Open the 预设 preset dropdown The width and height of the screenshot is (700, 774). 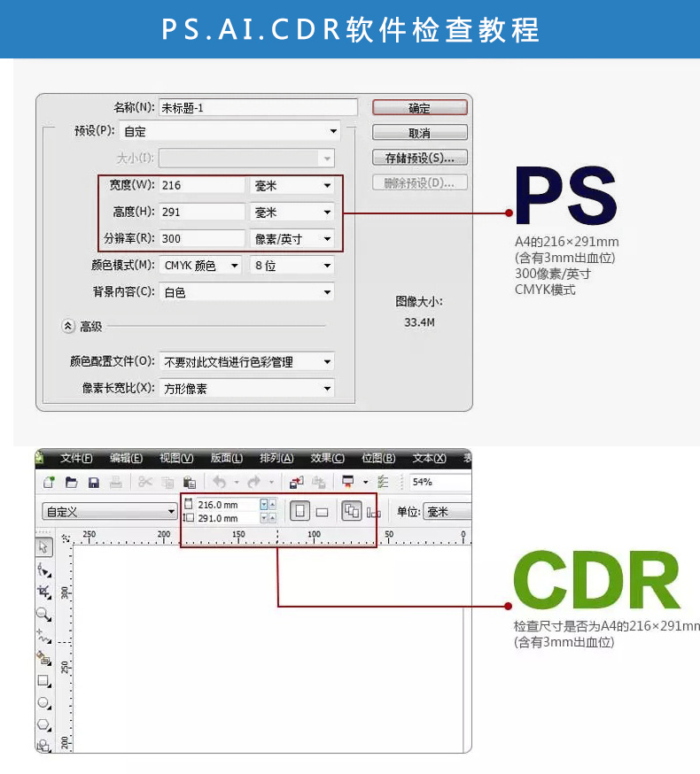[229, 131]
